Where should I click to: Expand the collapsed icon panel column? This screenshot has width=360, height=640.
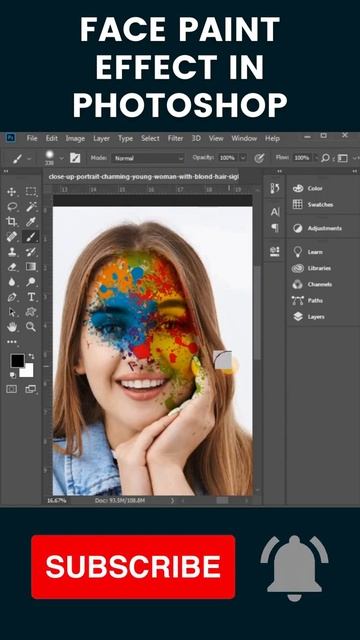(280, 171)
